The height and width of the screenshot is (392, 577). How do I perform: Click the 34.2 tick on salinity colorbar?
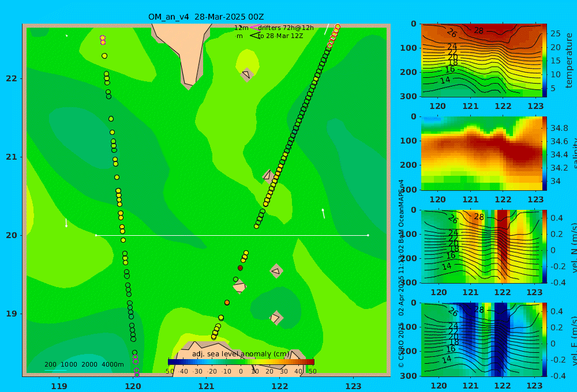tap(559, 168)
